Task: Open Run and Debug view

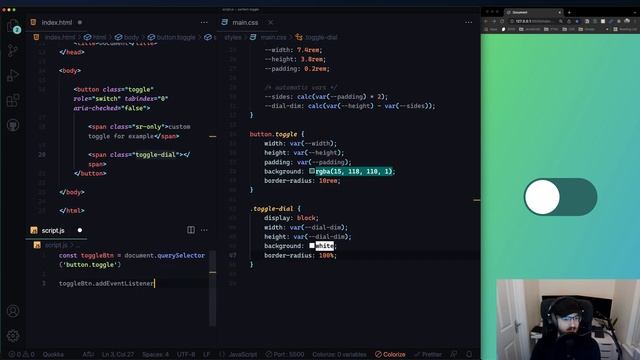Action: [13, 76]
